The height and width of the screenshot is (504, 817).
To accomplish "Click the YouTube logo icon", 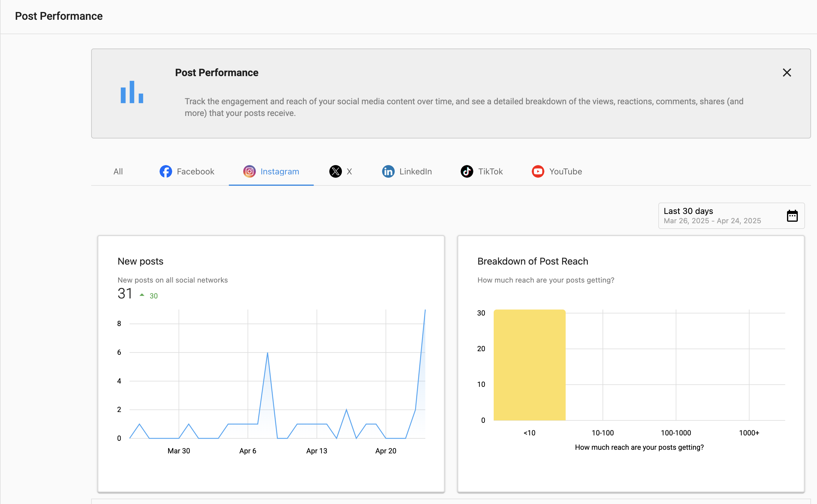I will [x=538, y=171].
